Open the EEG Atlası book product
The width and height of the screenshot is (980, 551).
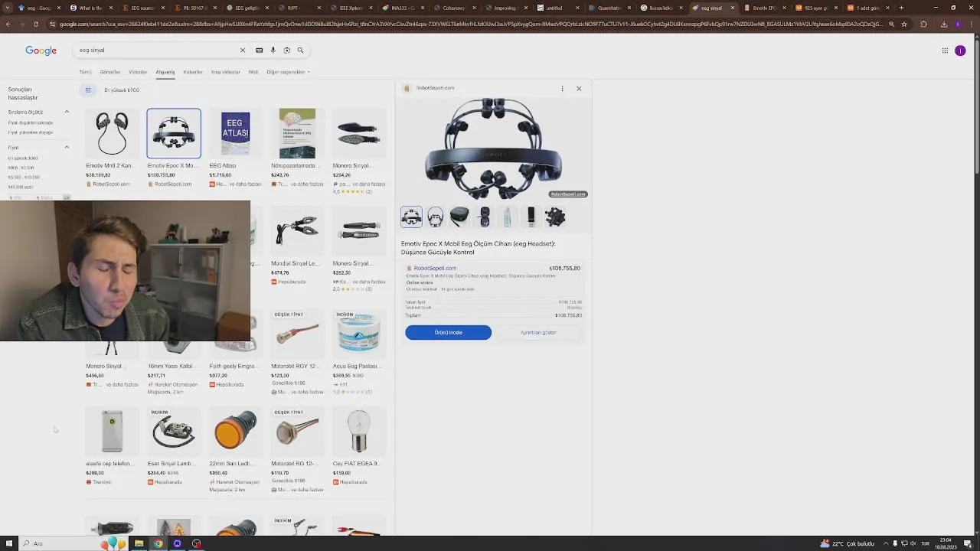click(x=235, y=148)
